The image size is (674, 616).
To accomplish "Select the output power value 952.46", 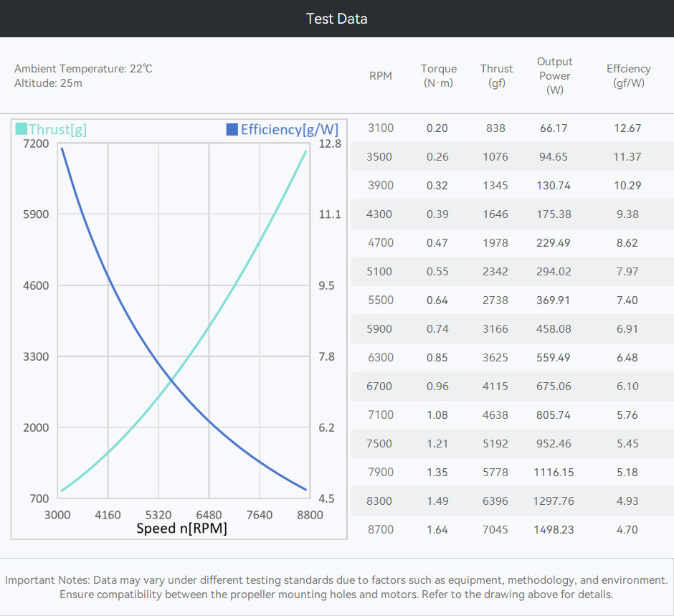I will pyautogui.click(x=554, y=444).
